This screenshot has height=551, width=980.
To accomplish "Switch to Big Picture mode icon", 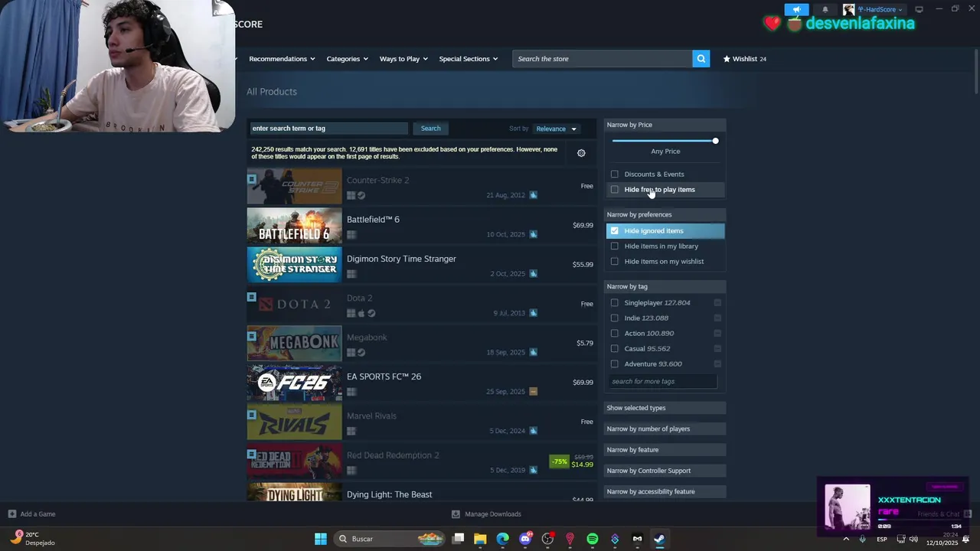I will click(x=919, y=9).
